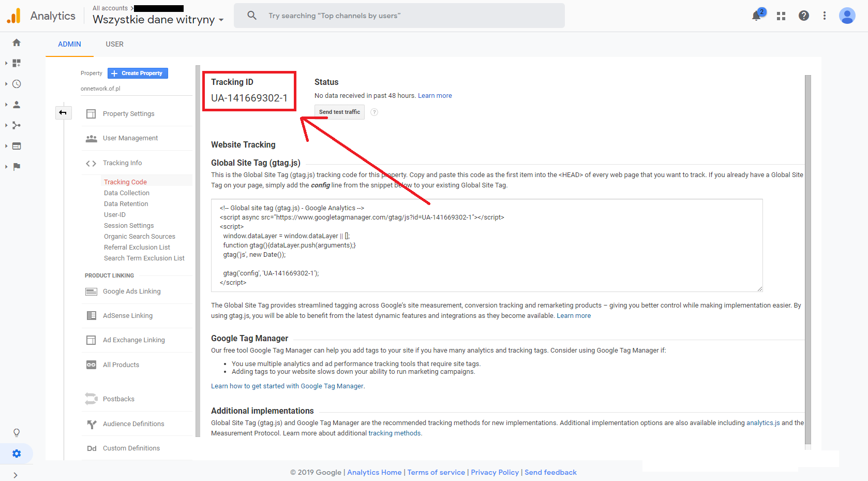
Task: Click the Send test traffic button
Action: [339, 112]
